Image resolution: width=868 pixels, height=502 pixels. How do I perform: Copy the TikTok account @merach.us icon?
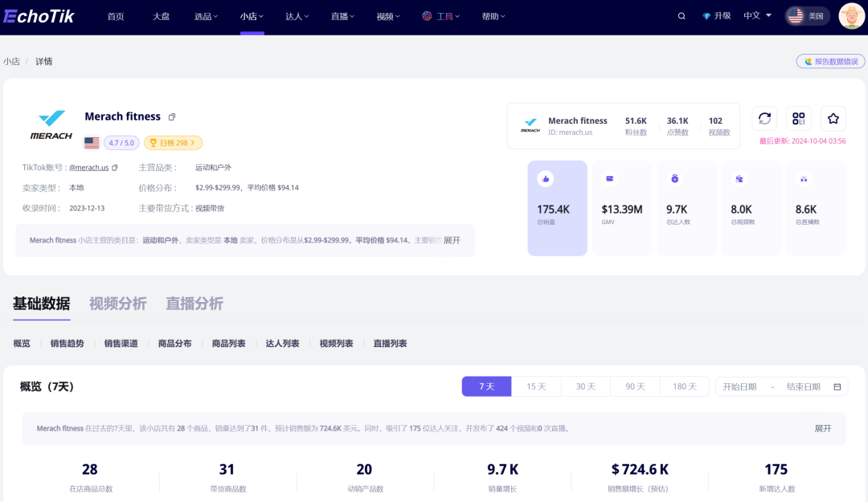[x=115, y=168]
